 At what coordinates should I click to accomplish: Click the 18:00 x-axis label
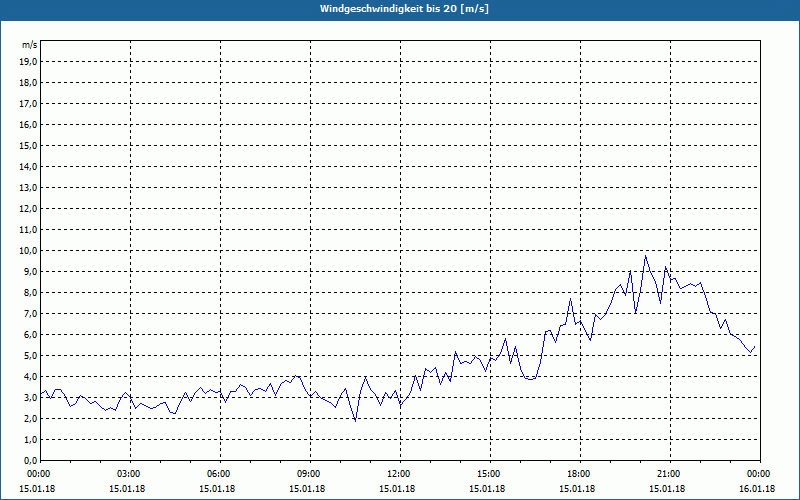[x=580, y=474]
